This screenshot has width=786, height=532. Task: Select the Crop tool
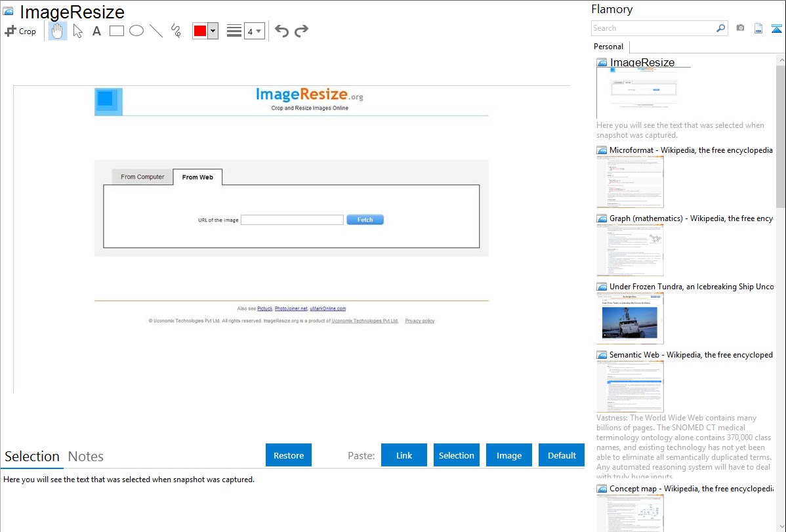[x=20, y=31]
